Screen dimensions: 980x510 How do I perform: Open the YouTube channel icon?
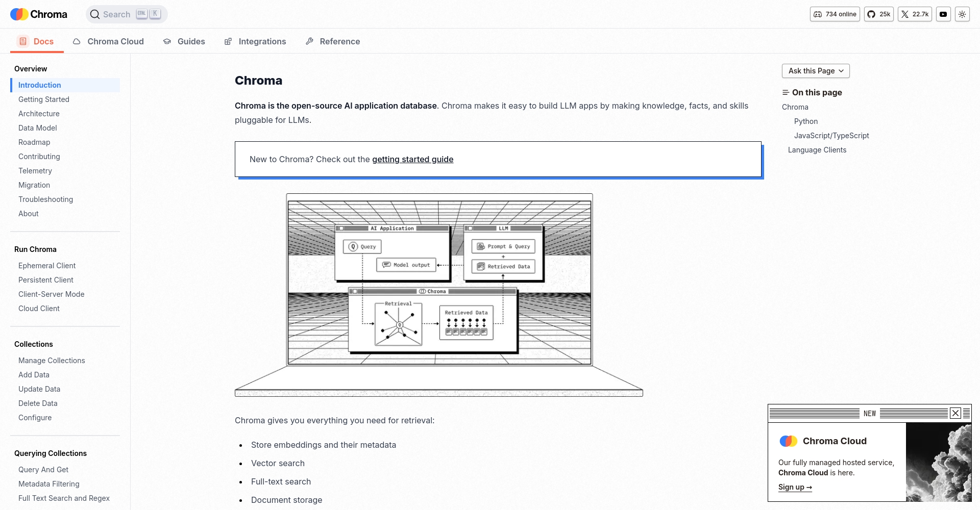(x=943, y=14)
